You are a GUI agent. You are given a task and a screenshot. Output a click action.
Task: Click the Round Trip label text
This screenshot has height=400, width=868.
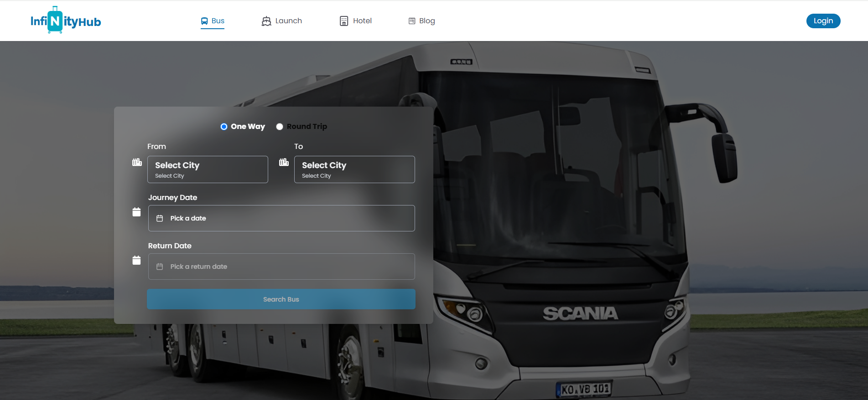(307, 127)
